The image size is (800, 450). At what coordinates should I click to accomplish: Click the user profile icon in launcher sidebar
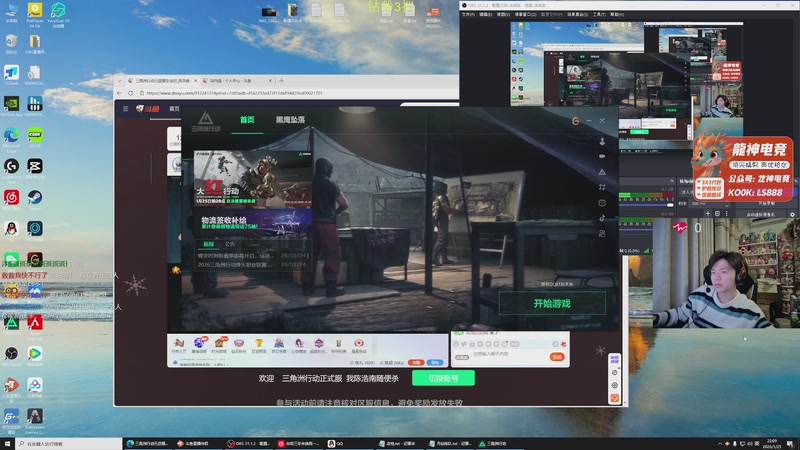tap(602, 141)
